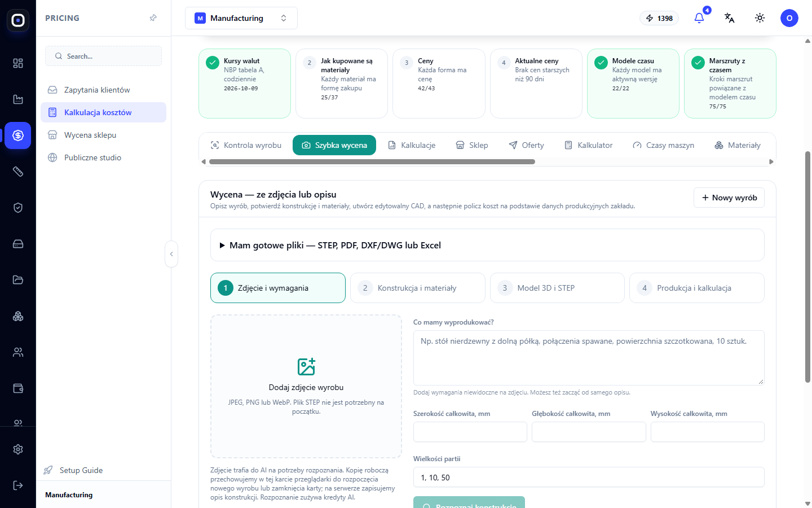
Task: Open the users icon in left rail
Action: click(x=18, y=352)
